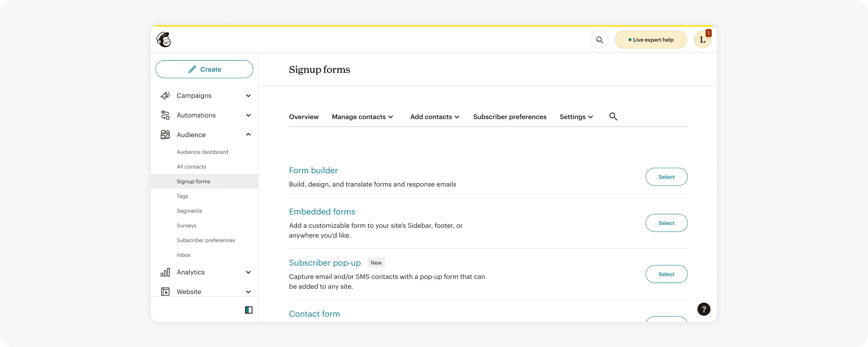868x347 pixels.
Task: Collapse the Audience section chevron
Action: coord(248,135)
